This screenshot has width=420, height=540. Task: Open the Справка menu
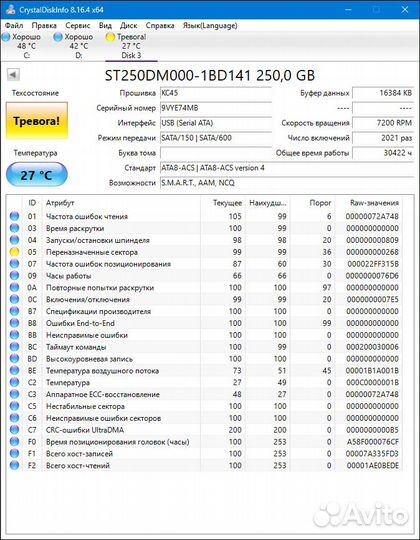(160, 25)
